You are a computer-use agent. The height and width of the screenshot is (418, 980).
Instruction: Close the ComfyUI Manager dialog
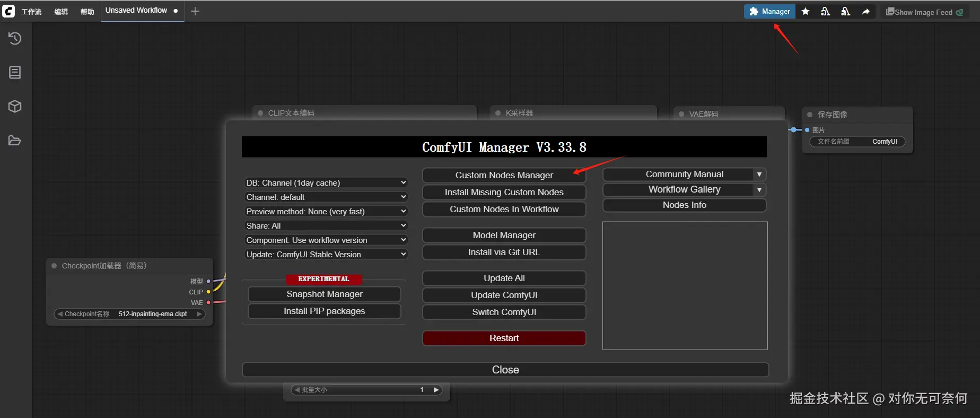point(505,370)
